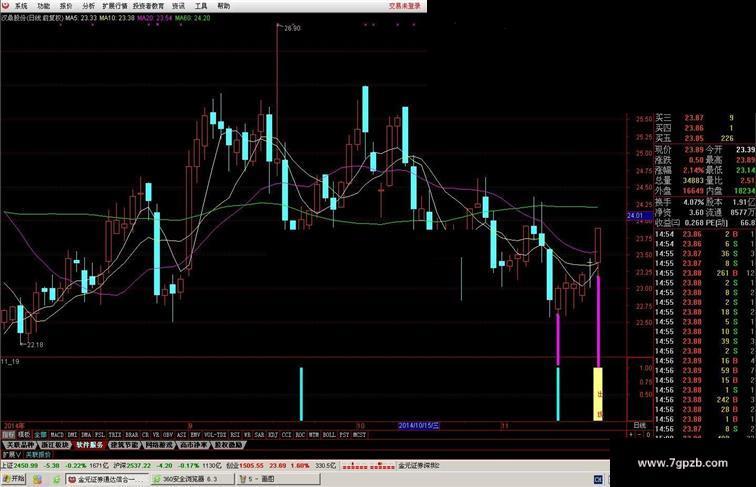Click the 关联报价 button
The width and height of the screenshot is (756, 487).
click(38, 454)
